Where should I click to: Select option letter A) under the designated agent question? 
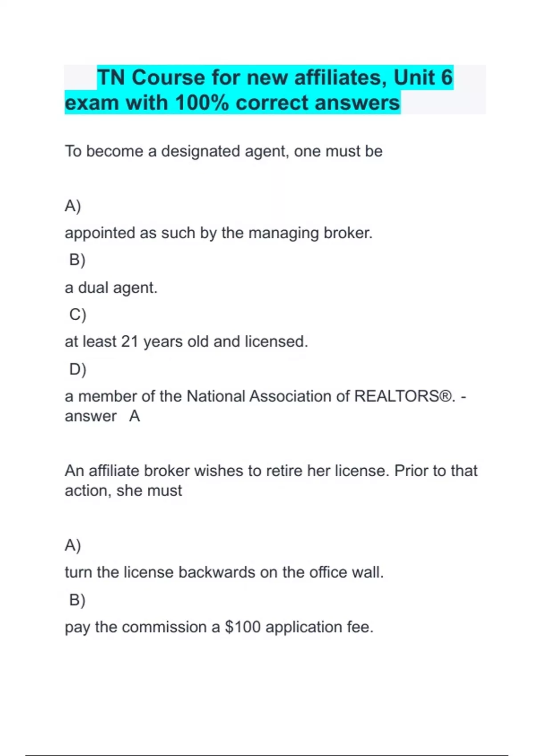click(x=73, y=206)
